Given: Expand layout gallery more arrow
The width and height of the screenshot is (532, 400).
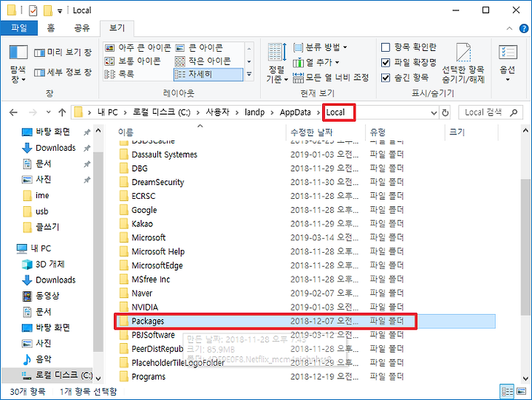Looking at the screenshot, I should tap(249, 75).
